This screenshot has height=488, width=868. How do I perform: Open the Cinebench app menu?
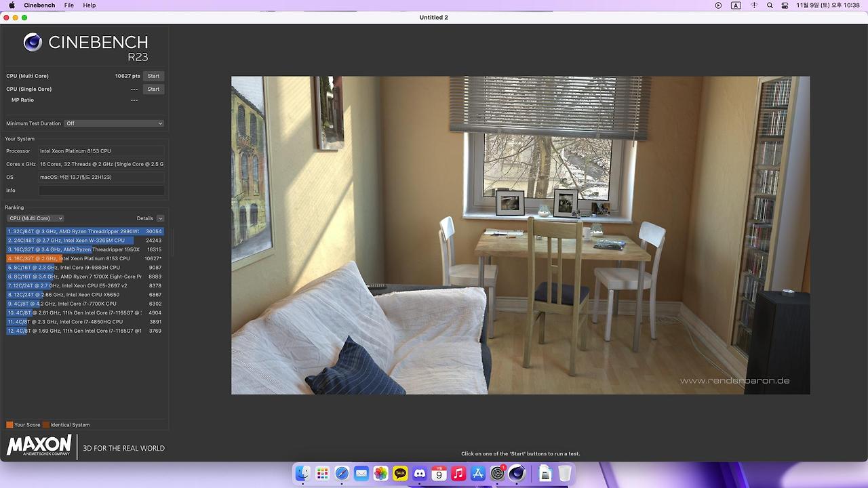[x=39, y=5]
